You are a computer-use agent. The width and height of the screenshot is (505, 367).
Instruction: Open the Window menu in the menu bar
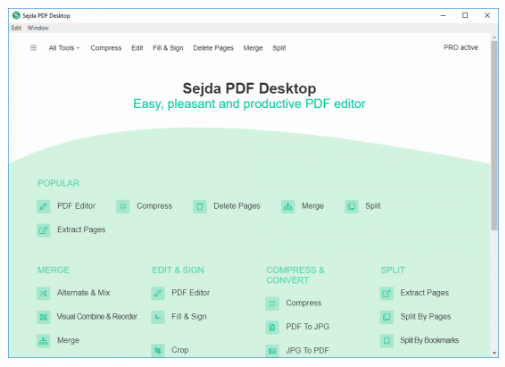(38, 28)
